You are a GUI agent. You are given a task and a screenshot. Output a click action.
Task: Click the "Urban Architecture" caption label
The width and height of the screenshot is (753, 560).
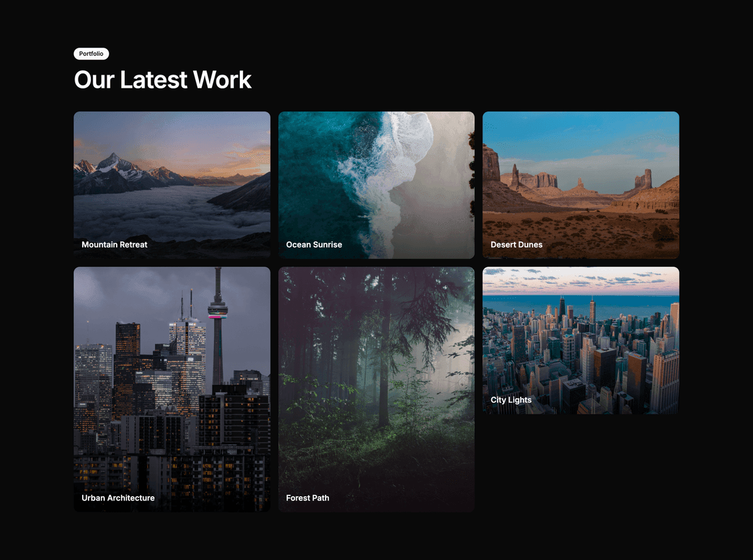[x=118, y=498]
